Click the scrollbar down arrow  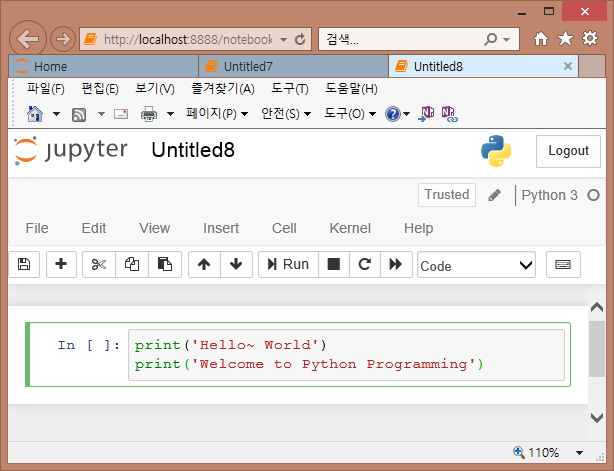click(x=597, y=417)
